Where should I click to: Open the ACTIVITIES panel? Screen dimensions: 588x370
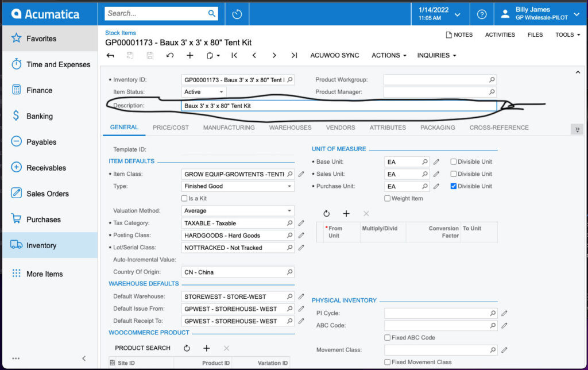pyautogui.click(x=500, y=35)
